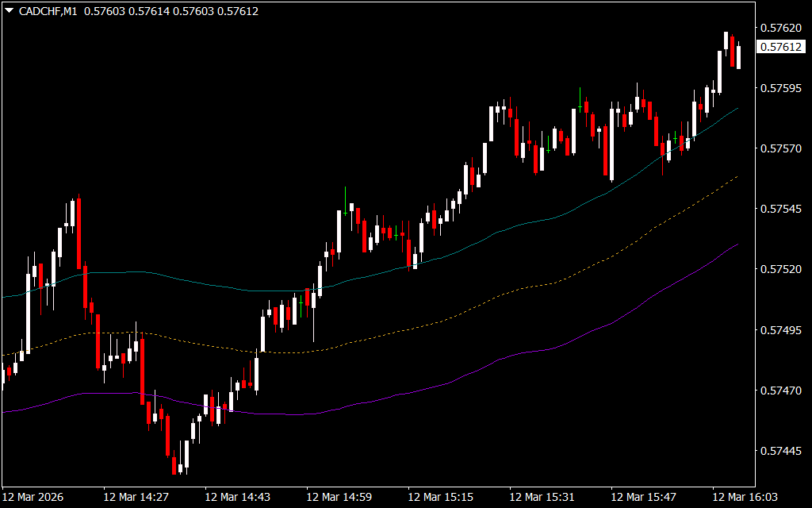
Task: Click the CADCHF,M1 symbol title text
Action: pos(48,11)
